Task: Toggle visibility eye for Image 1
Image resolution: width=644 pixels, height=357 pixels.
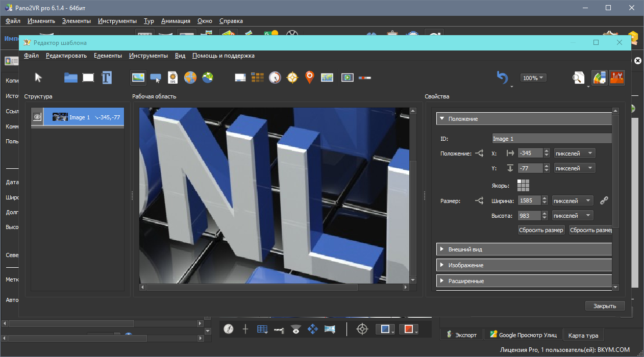Action: tap(37, 117)
